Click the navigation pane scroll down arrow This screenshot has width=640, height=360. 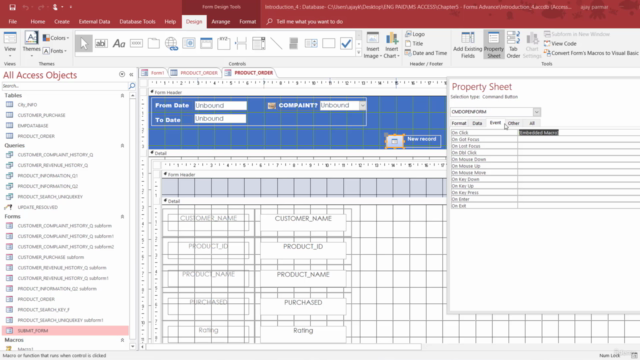coord(133,347)
